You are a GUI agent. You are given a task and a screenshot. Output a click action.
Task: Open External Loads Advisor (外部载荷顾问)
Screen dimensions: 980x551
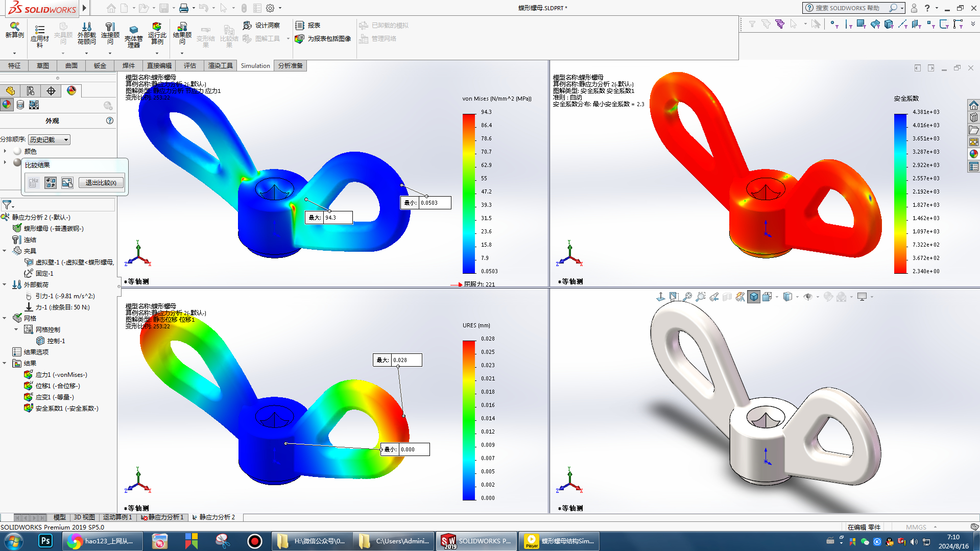pos(87,33)
